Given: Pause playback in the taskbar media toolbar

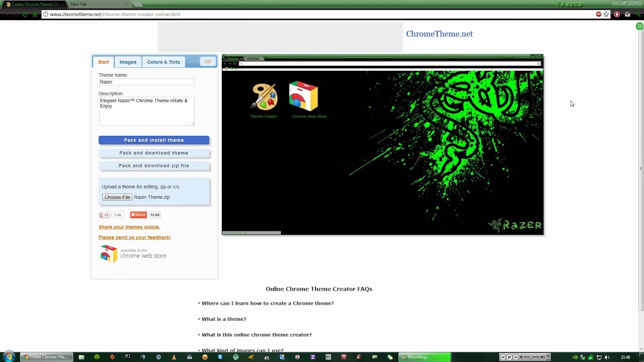Looking at the screenshot, I should pos(509,357).
